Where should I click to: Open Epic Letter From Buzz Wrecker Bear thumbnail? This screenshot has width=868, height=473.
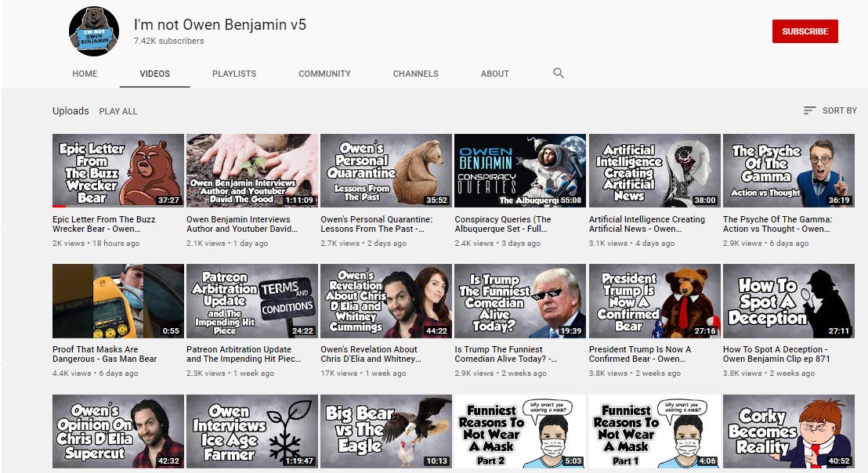(x=118, y=171)
